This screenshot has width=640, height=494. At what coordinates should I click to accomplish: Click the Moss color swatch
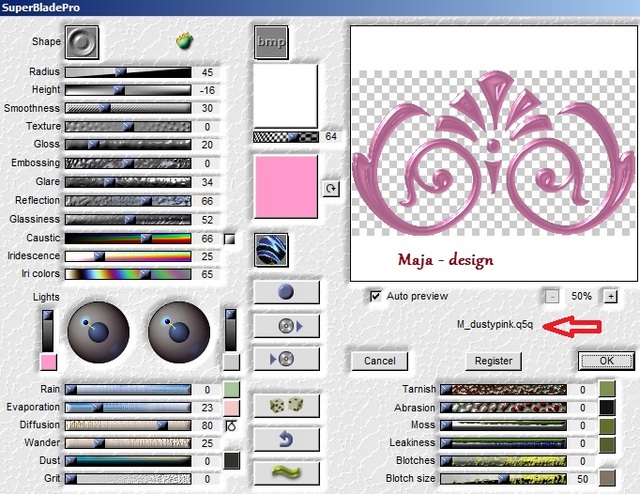607,426
